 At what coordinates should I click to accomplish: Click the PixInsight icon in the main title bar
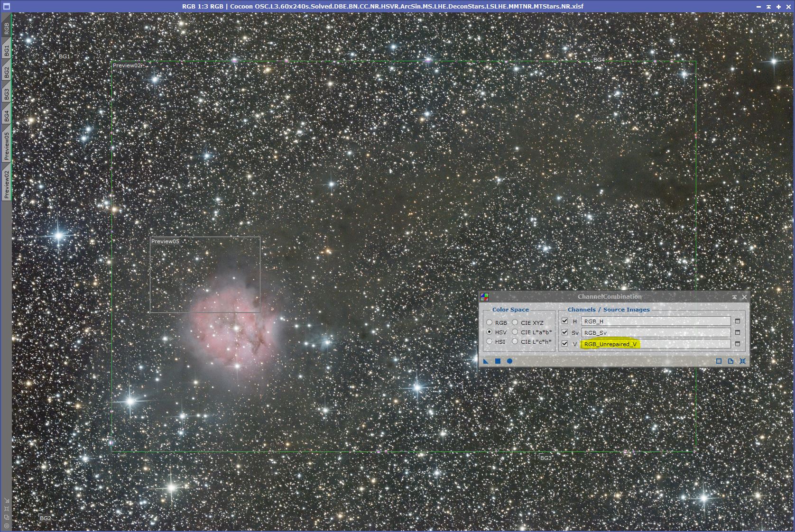pyautogui.click(x=7, y=6)
